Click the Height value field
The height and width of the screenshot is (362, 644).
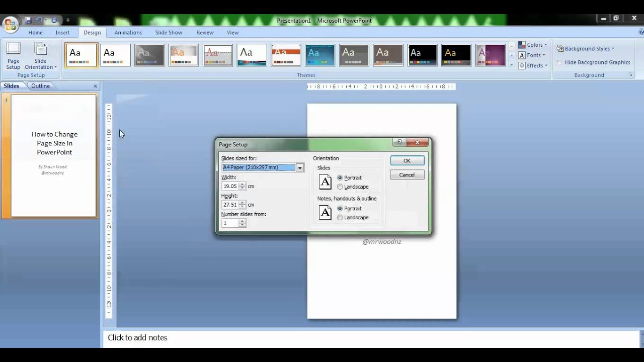point(230,205)
